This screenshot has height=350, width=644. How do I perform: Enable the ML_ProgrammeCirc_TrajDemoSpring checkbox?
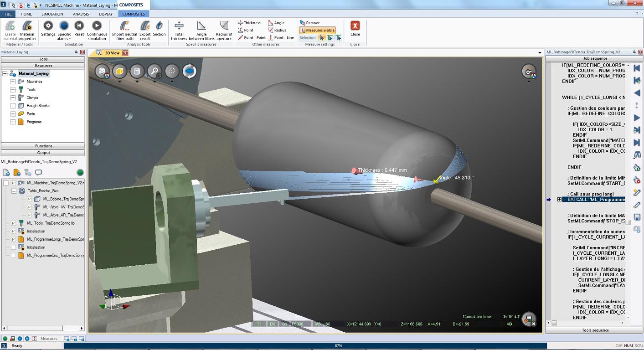[13, 255]
